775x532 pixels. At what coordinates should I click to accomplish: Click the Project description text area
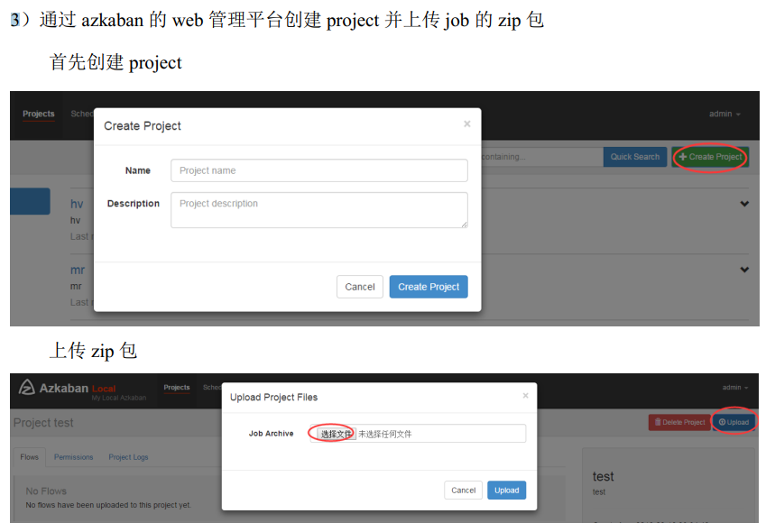pos(318,210)
